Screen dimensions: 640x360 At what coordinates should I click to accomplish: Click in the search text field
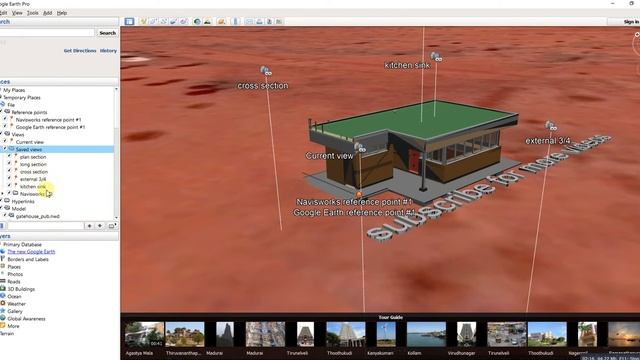click(47, 33)
